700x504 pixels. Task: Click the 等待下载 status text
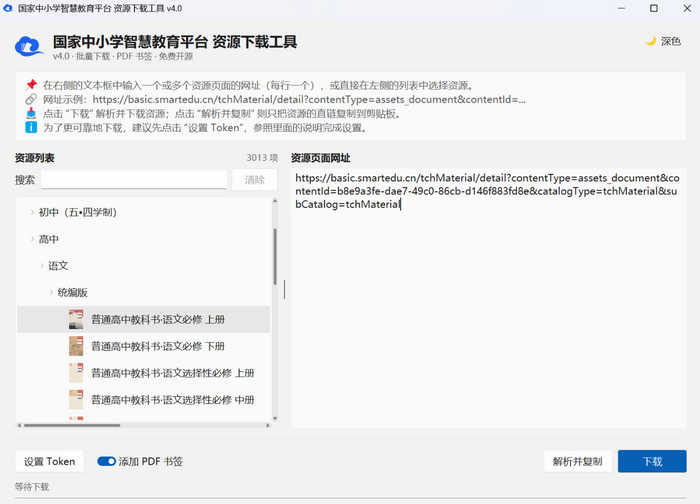32,486
